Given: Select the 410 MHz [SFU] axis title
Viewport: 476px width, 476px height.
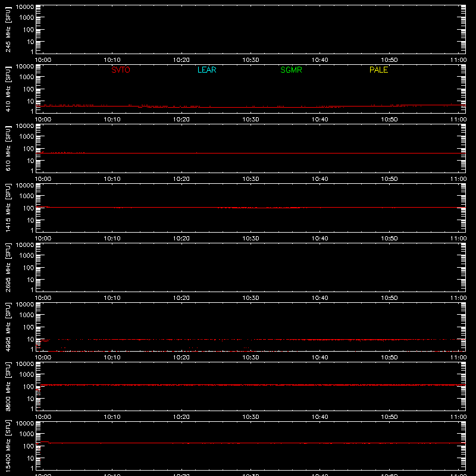Looking at the screenshot, I should (x=8, y=89).
